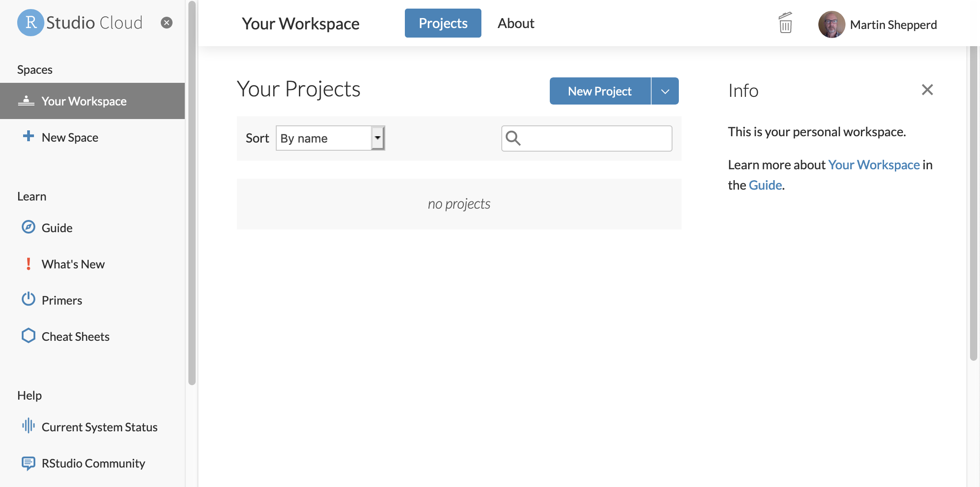This screenshot has width=980, height=487.
Task: Click the main page vertical scrollbar
Action: click(973, 204)
